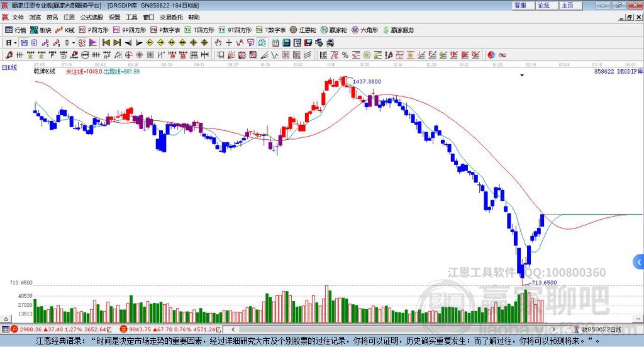Toggle the blue butterfly pattern button

click(x=24, y=43)
